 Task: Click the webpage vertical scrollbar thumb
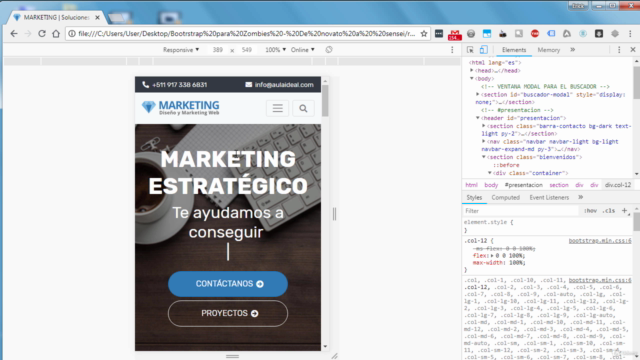click(x=325, y=101)
